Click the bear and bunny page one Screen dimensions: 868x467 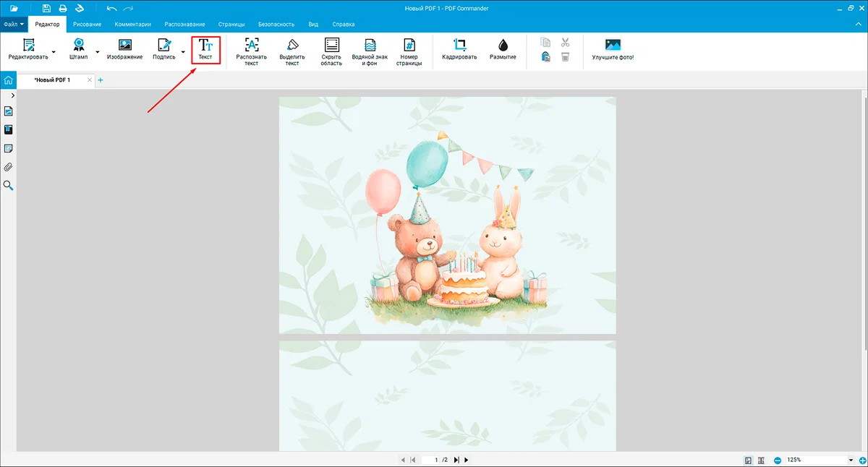pyautogui.click(x=448, y=215)
